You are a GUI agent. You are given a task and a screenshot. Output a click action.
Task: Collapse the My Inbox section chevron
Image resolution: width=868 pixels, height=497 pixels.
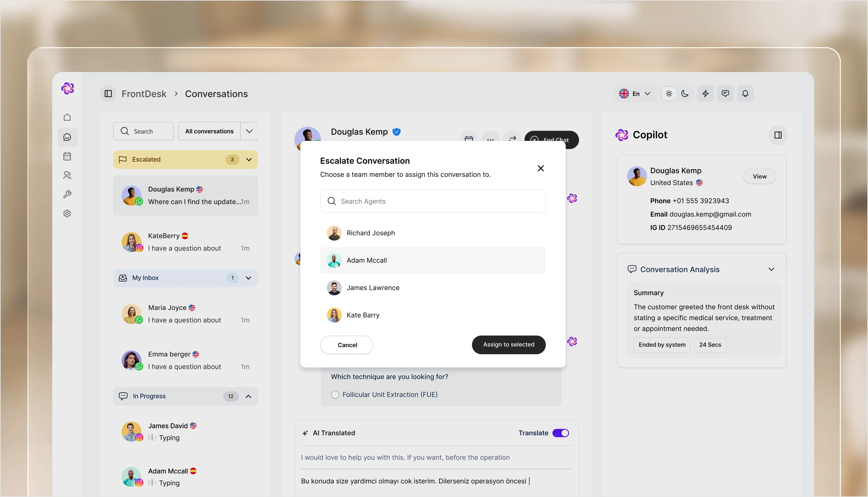(x=249, y=278)
